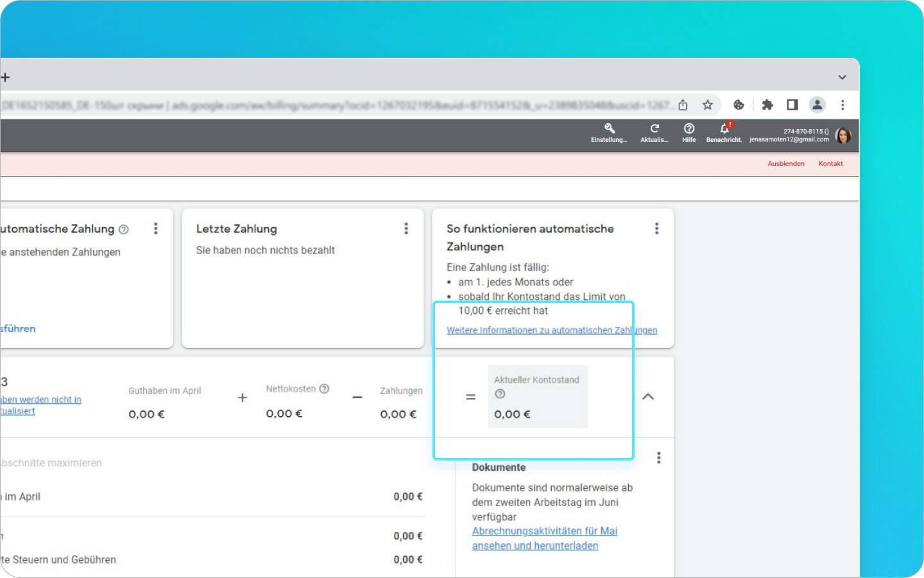924x578 pixels.
Task: Click the Guthaben im April label
Action: [x=165, y=390]
